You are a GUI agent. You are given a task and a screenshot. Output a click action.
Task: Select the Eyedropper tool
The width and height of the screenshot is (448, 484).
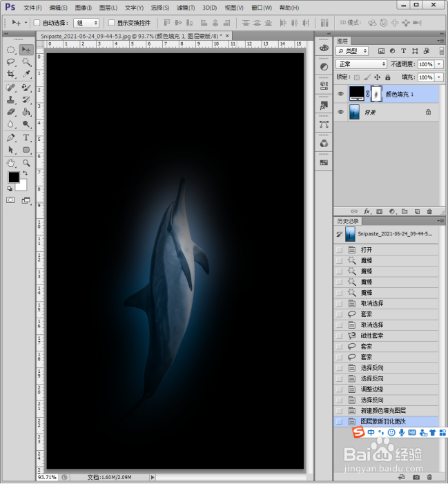(x=26, y=74)
